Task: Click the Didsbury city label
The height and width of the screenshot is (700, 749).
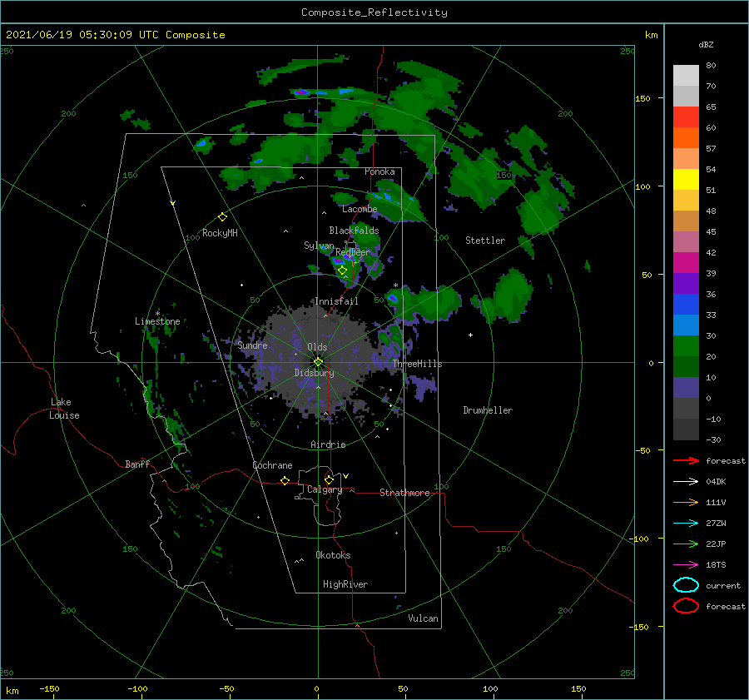Action: (x=314, y=373)
